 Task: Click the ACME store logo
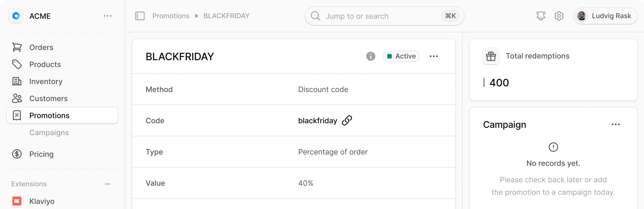(16, 16)
